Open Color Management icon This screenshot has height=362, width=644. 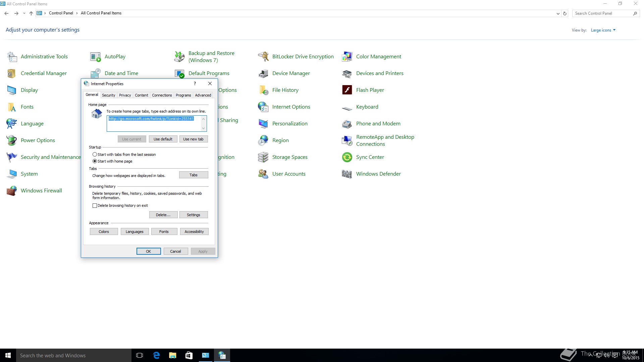point(347,57)
